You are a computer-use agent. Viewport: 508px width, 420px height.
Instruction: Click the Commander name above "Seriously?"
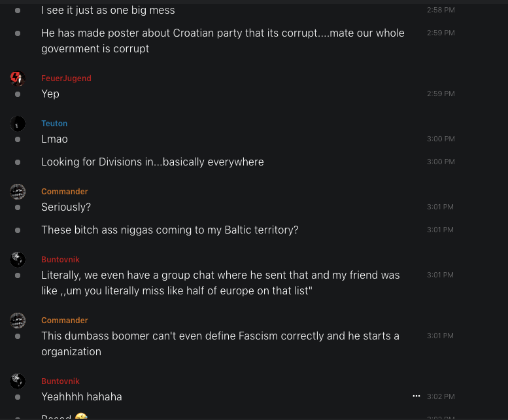click(x=64, y=192)
